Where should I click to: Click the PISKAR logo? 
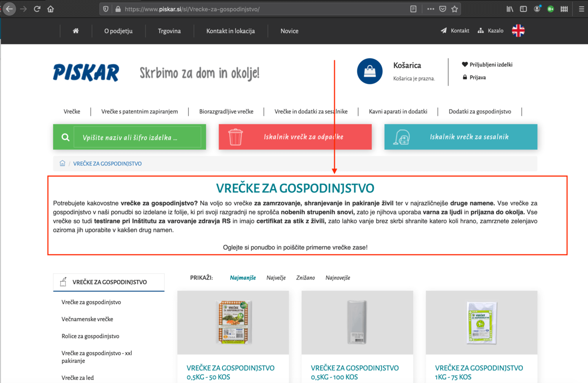(86, 73)
